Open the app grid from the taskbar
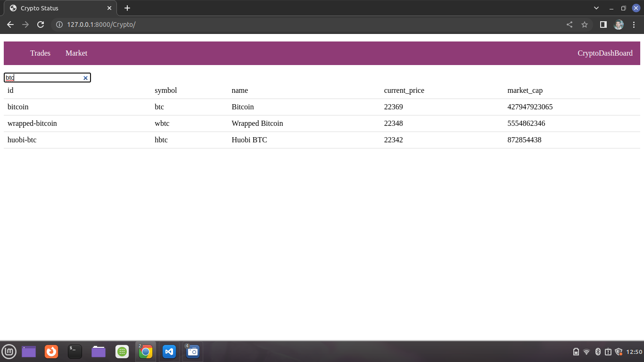This screenshot has height=362, width=644. pos(122,351)
